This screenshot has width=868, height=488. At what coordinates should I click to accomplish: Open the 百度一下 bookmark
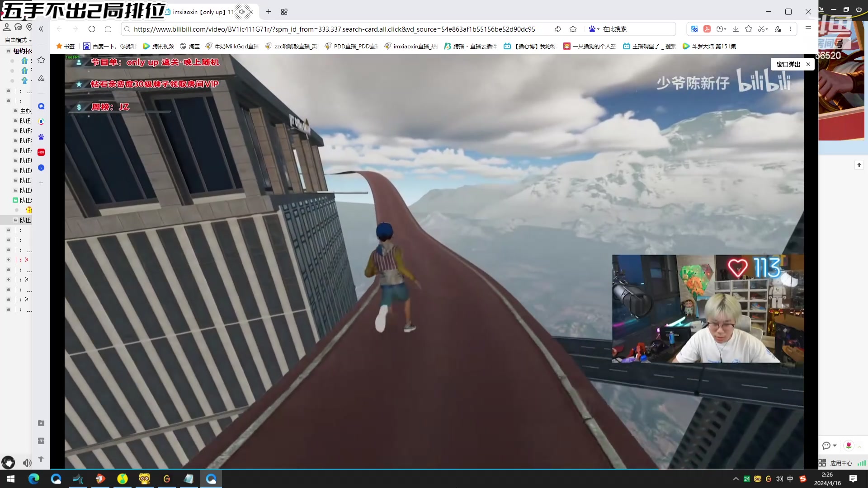coord(109,46)
